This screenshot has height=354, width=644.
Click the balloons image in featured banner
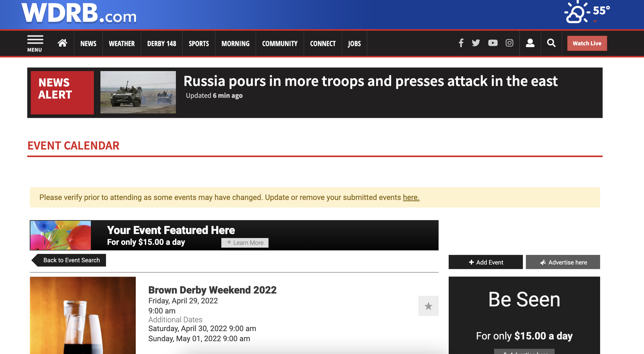pos(61,235)
